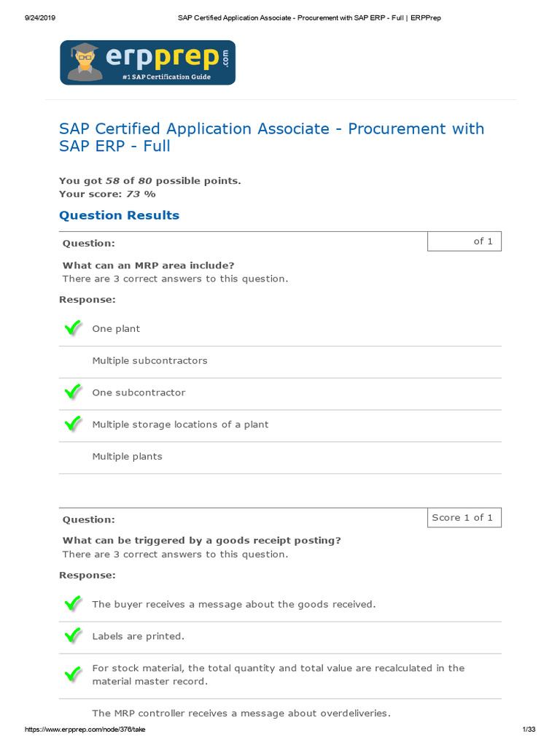560x747 pixels.
Task: Click the erpprep.com node URL in footer
Action: coord(85,730)
